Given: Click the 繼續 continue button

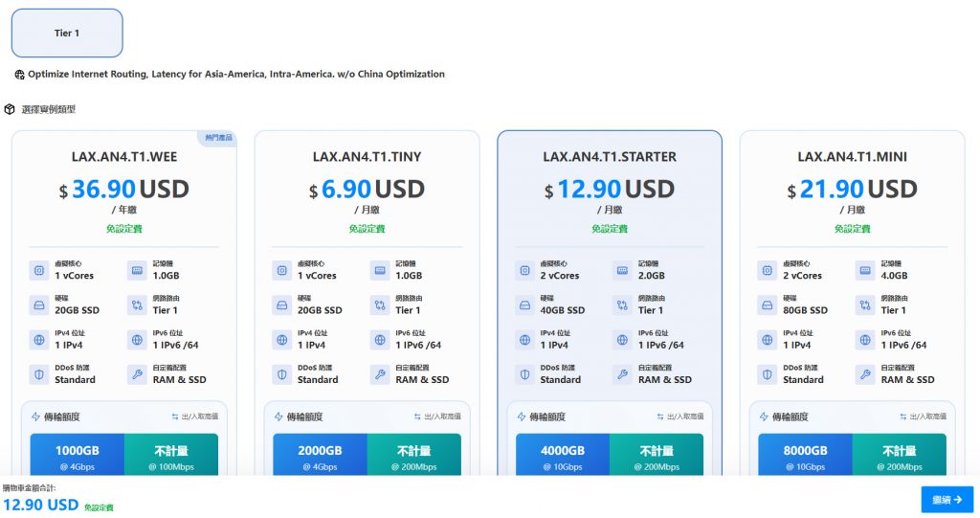Looking at the screenshot, I should tap(947, 499).
